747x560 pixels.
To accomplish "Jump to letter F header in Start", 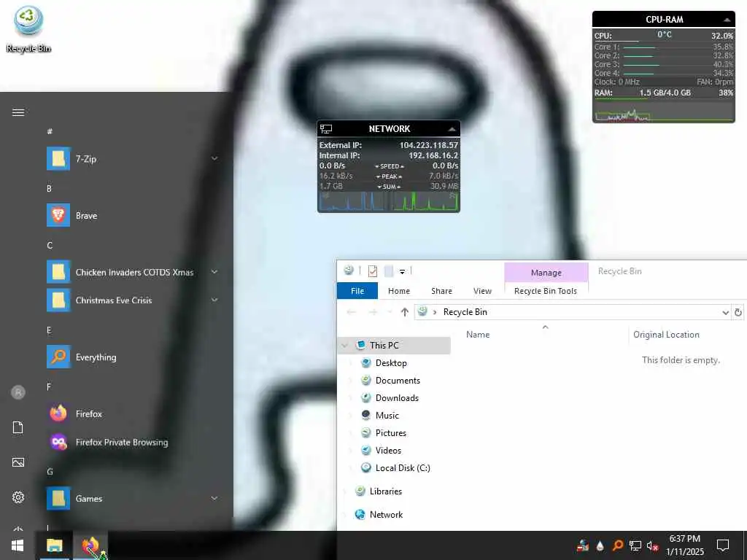I will click(x=49, y=387).
